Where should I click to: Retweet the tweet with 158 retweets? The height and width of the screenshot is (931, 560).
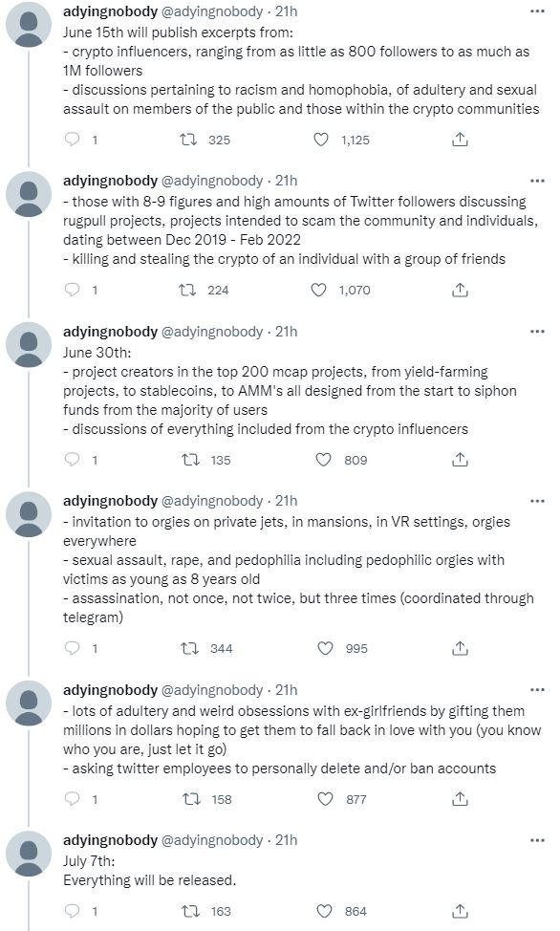pyautogui.click(x=191, y=799)
